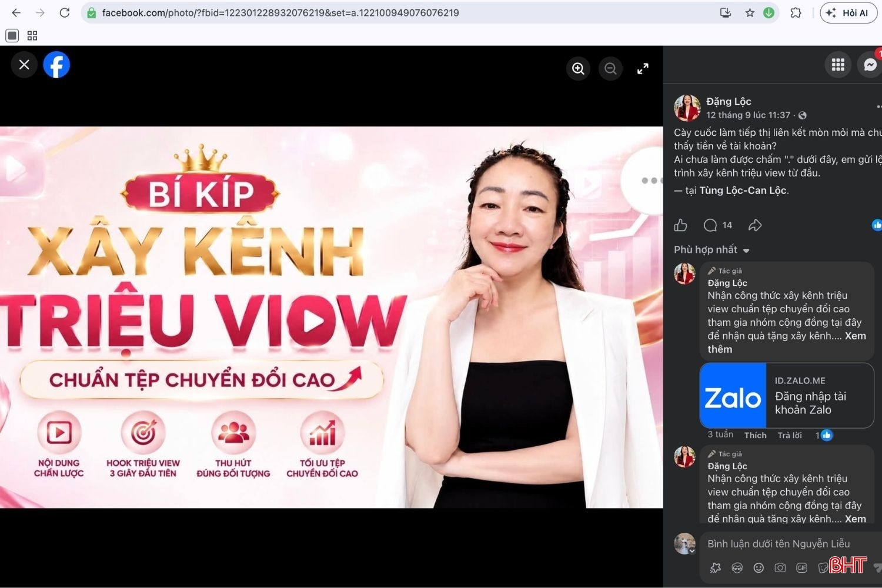882x588 pixels.
Task: View site information lock icon
Action: (x=91, y=12)
